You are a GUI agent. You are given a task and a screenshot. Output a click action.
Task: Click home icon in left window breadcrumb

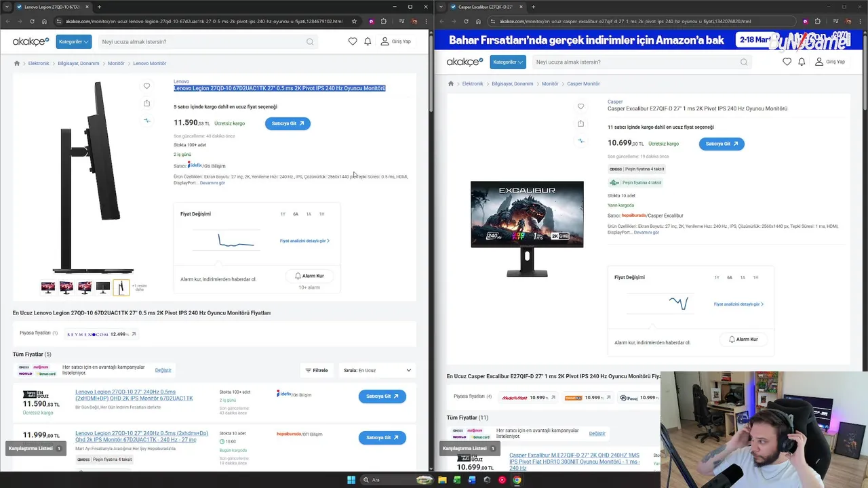tap(17, 63)
